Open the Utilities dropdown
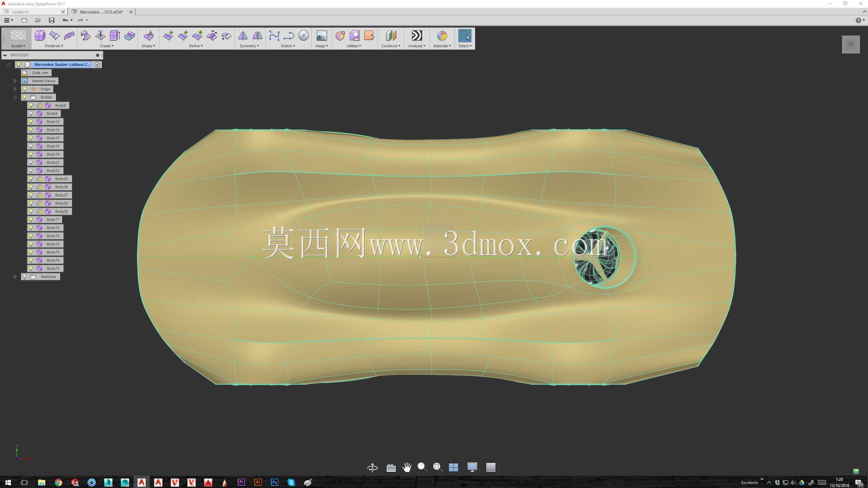 tap(354, 46)
